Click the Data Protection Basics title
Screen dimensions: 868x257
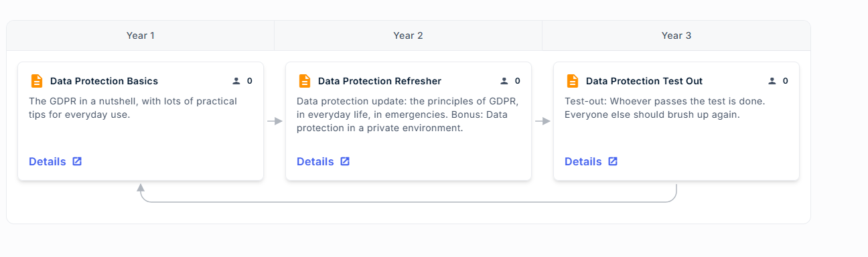(x=104, y=81)
